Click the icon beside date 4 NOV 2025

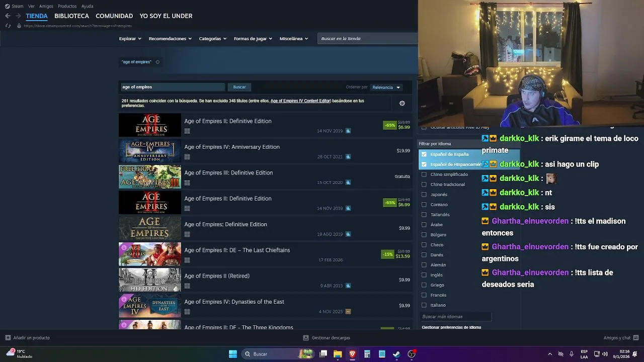click(x=348, y=312)
